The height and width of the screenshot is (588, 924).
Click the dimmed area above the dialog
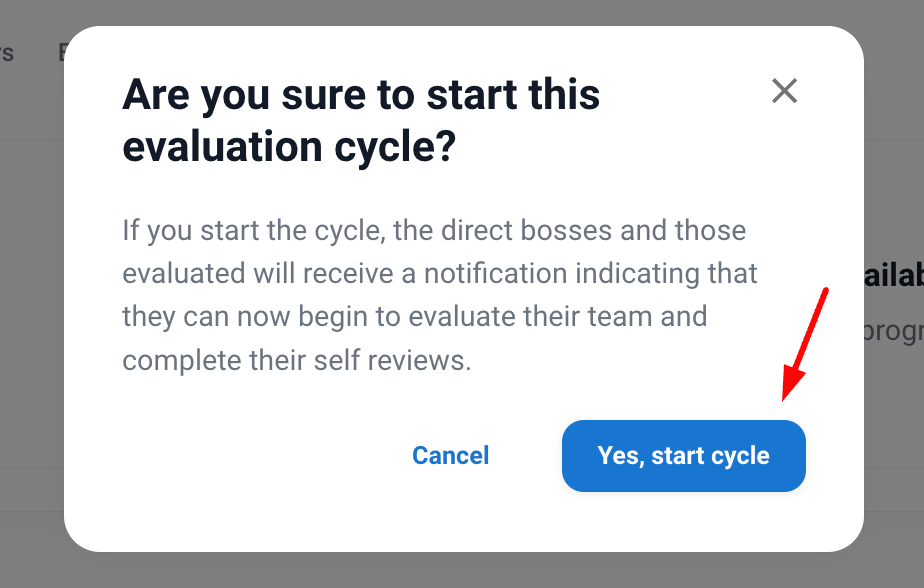(x=460, y=12)
